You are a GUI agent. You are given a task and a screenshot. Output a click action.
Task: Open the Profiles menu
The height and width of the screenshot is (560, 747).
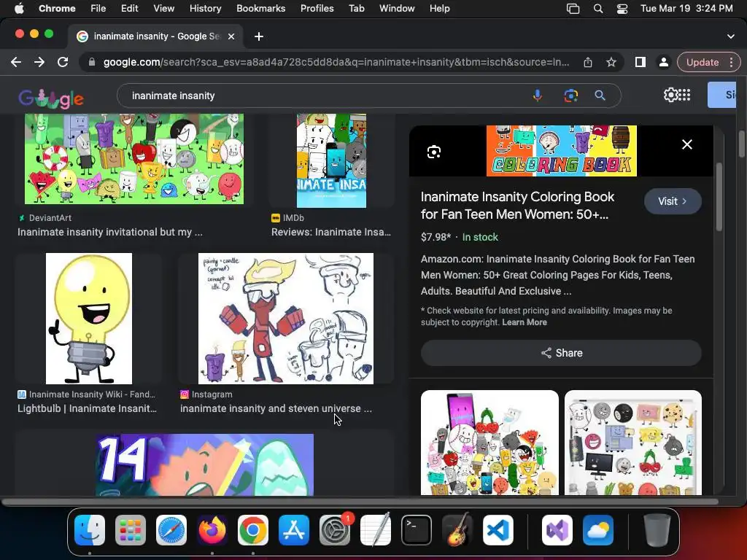point(317,9)
